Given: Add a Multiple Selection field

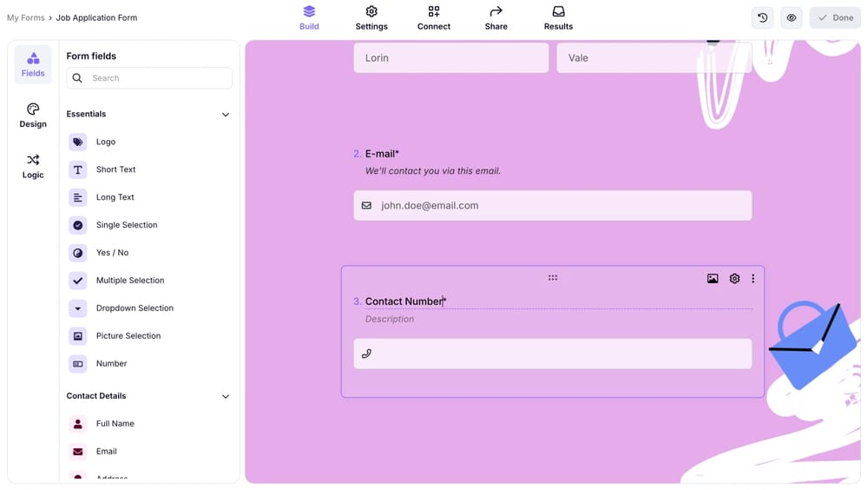Looking at the screenshot, I should pyautogui.click(x=129, y=281).
